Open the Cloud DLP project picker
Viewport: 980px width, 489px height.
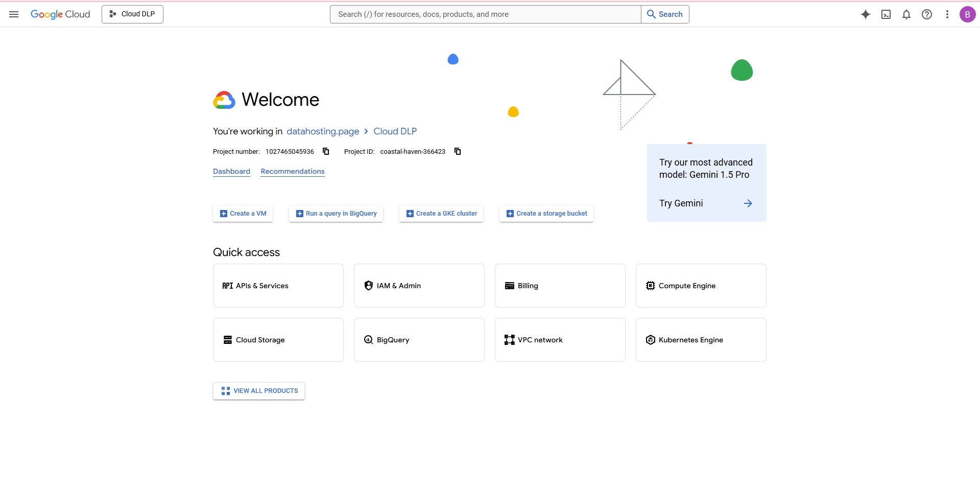(x=132, y=14)
